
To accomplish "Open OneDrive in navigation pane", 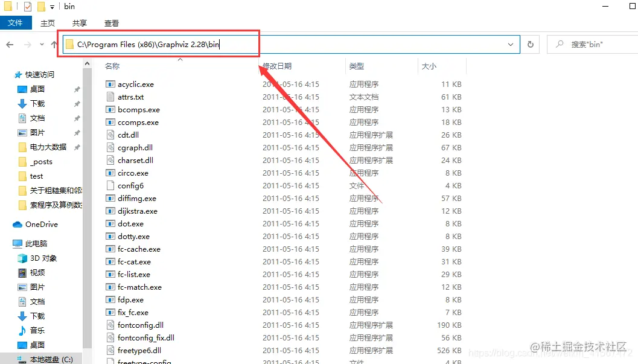I will pyautogui.click(x=41, y=224).
